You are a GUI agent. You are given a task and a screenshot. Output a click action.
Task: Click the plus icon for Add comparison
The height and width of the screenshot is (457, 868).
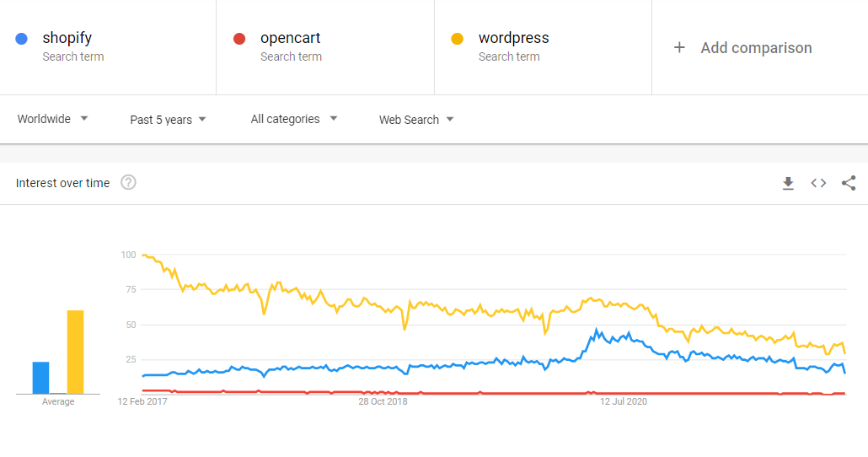(679, 47)
